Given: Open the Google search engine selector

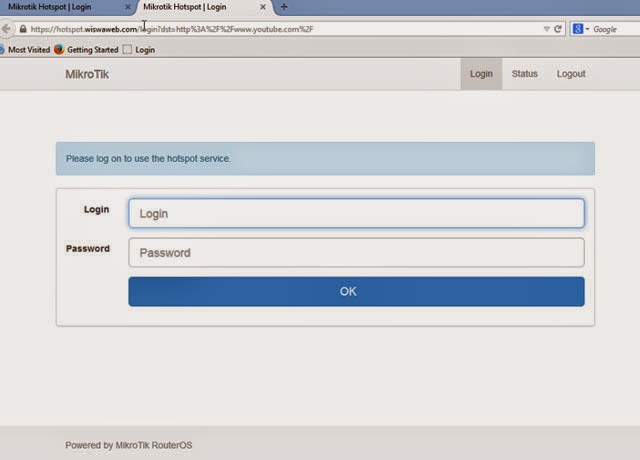Looking at the screenshot, I should pyautogui.click(x=581, y=29).
